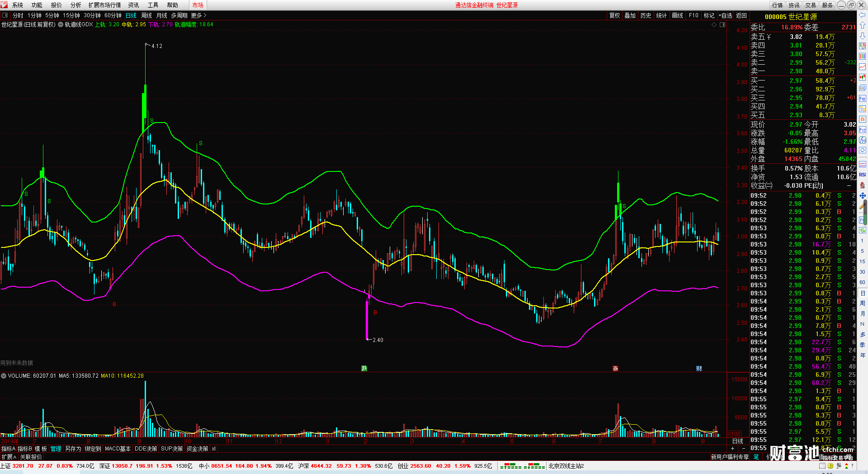Click the 交易 button at top right
This screenshot has width=868, height=474.
pos(811,5)
